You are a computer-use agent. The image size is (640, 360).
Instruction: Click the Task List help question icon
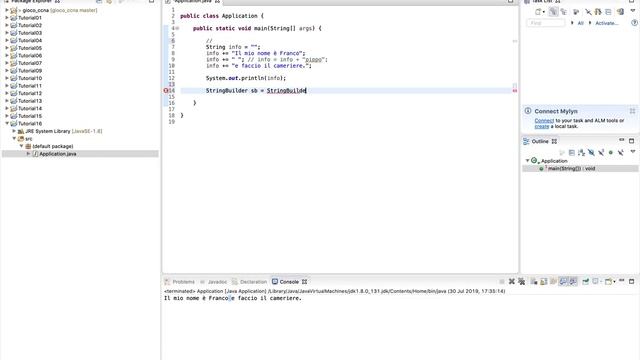634,23
